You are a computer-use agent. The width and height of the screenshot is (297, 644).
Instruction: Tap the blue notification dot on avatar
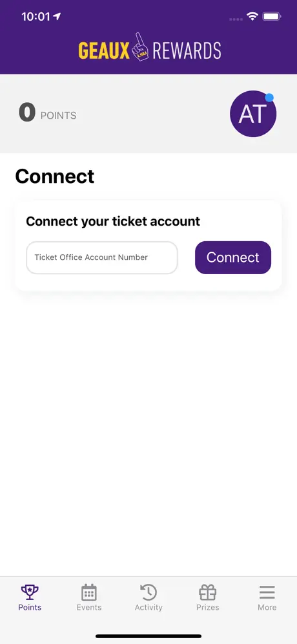coord(269,98)
